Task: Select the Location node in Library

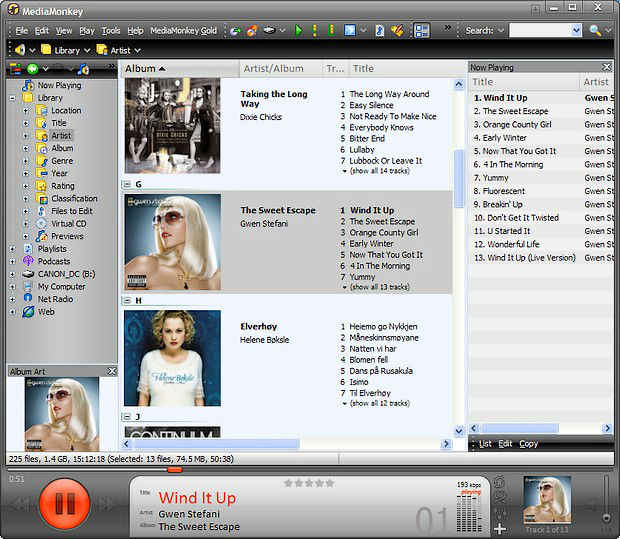Action: tap(66, 110)
